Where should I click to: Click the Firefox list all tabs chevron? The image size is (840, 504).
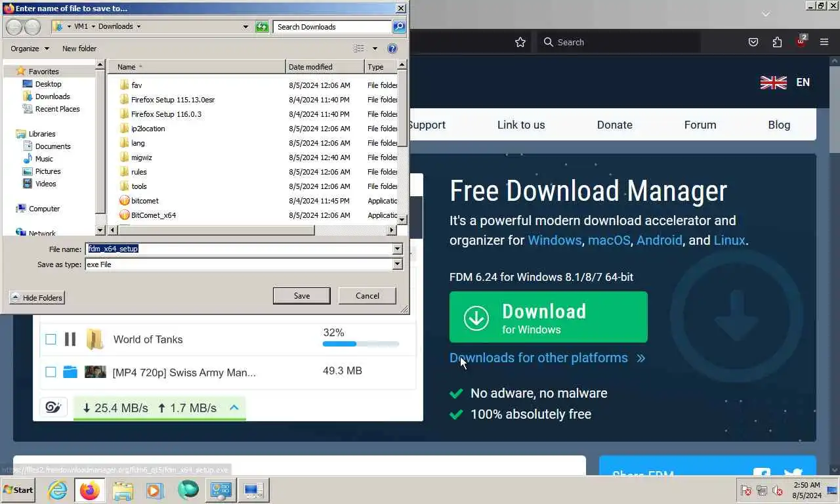click(x=765, y=14)
